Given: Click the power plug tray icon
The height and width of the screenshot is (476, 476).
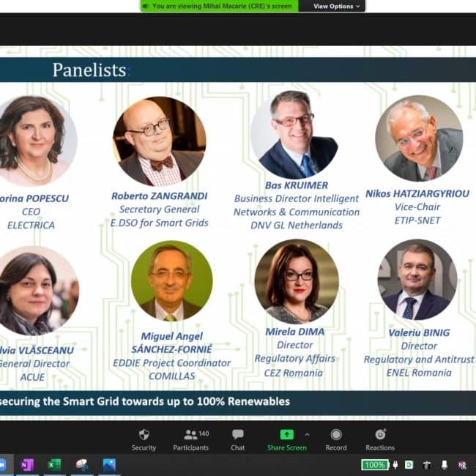Looking at the screenshot, I should (x=395, y=465).
